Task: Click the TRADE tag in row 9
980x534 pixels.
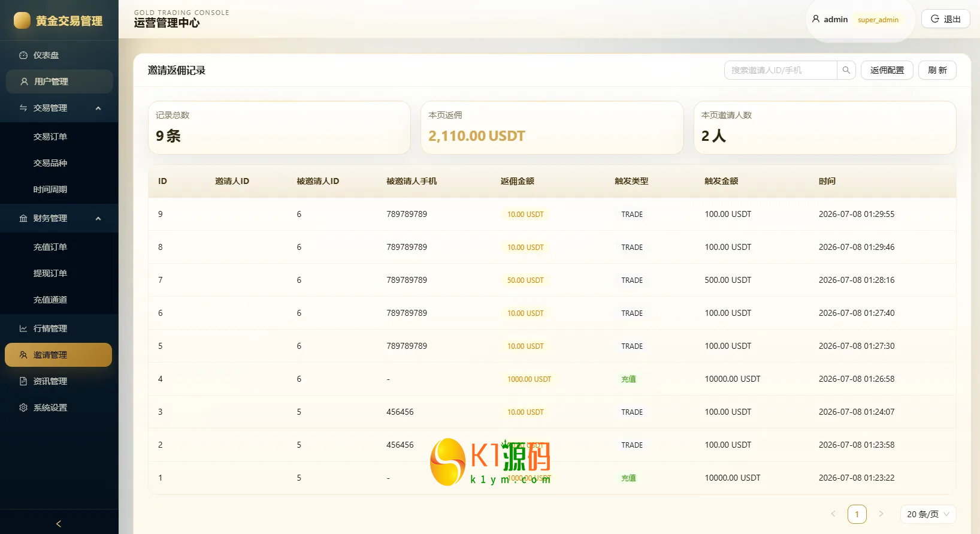Action: pyautogui.click(x=632, y=215)
